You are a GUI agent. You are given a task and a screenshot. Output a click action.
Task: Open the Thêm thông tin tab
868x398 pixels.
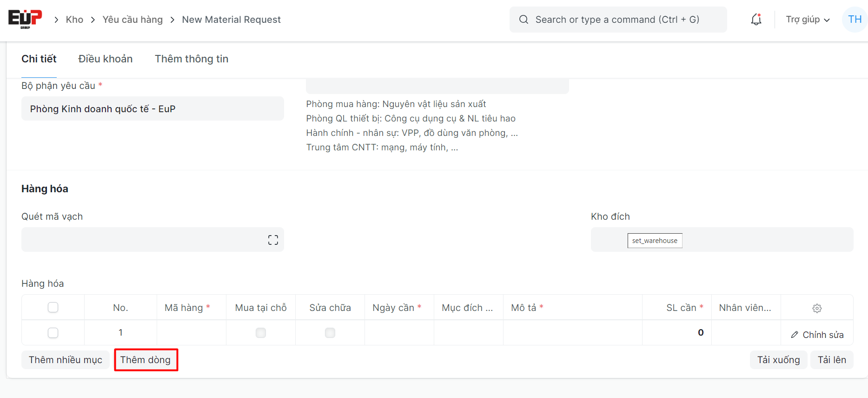[x=192, y=59]
